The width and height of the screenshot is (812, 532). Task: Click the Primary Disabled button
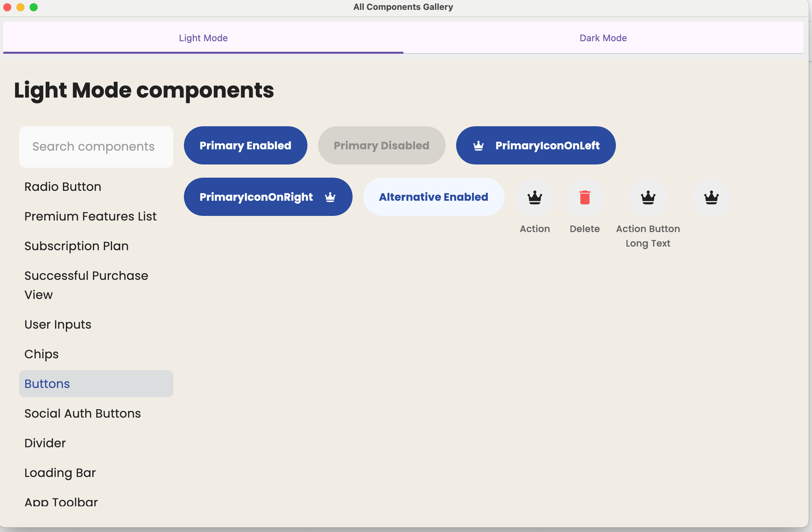(381, 146)
